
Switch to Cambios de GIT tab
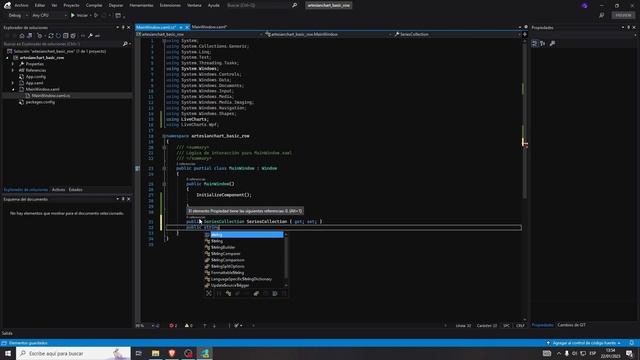571,325
